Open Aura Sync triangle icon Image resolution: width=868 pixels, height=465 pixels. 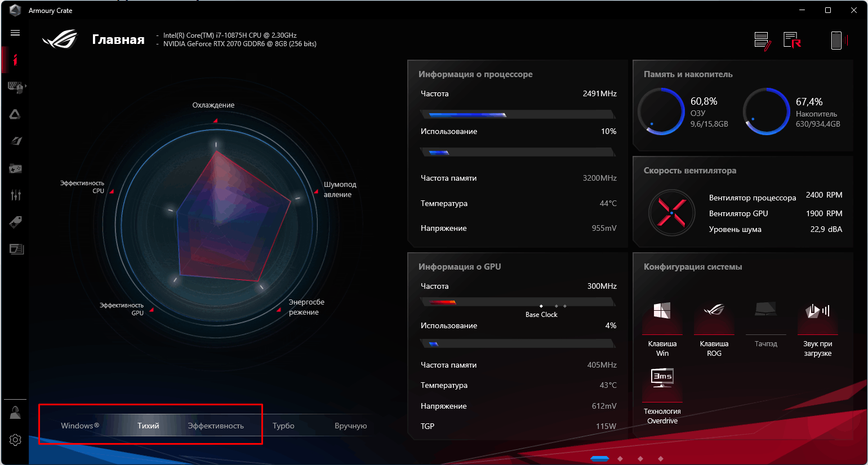click(15, 114)
